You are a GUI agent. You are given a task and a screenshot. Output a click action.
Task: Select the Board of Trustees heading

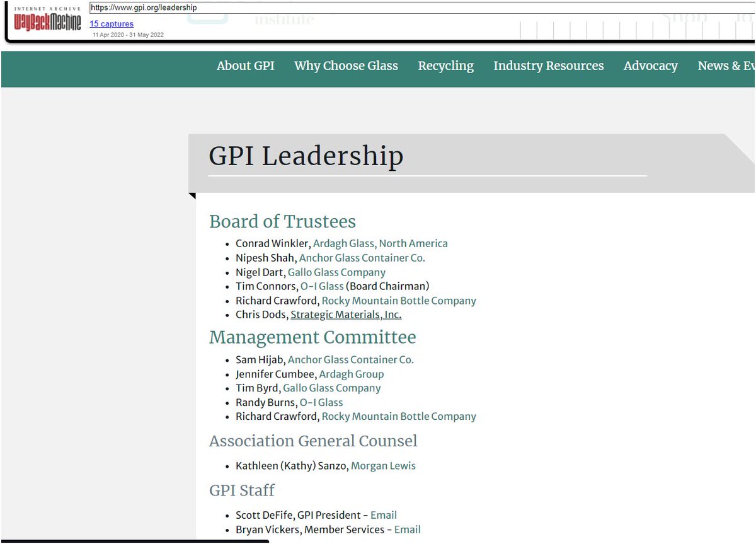click(282, 222)
